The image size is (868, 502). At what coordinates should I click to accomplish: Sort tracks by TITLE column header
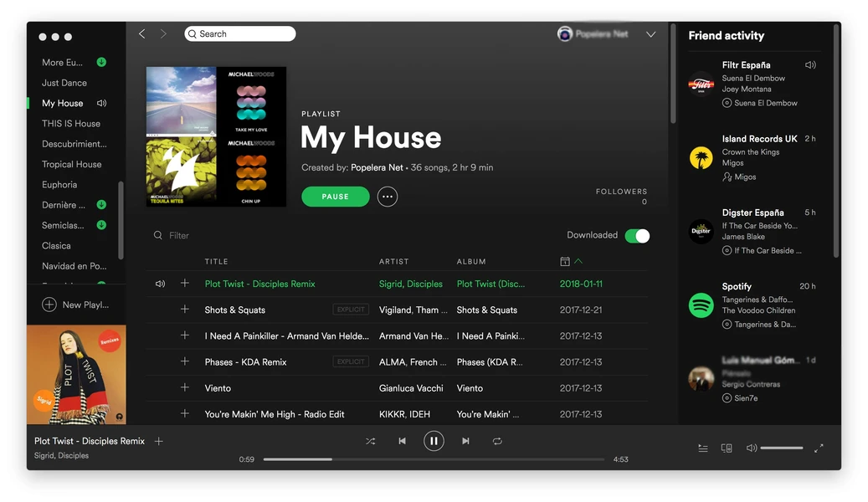coord(217,261)
